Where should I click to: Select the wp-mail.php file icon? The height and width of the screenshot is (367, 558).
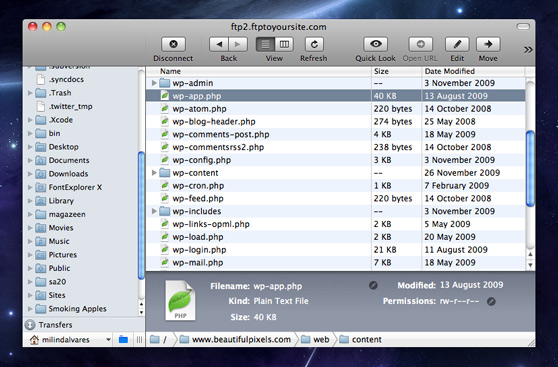pyautogui.click(x=164, y=262)
